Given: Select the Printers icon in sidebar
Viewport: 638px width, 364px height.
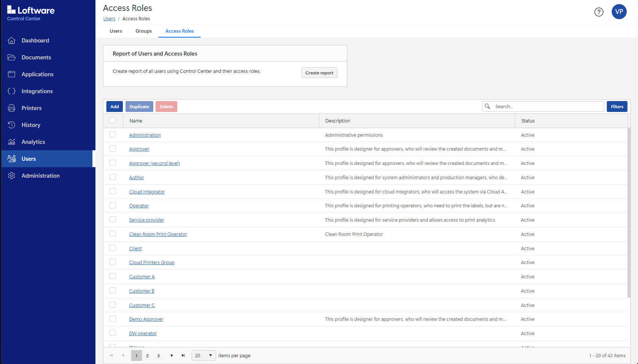Looking at the screenshot, I should coord(12,108).
